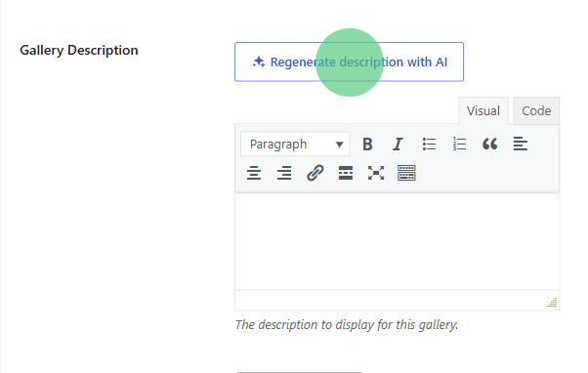The image size is (588, 373).
Task: Click 'The description to display for this gallery.' text
Action: point(347,324)
